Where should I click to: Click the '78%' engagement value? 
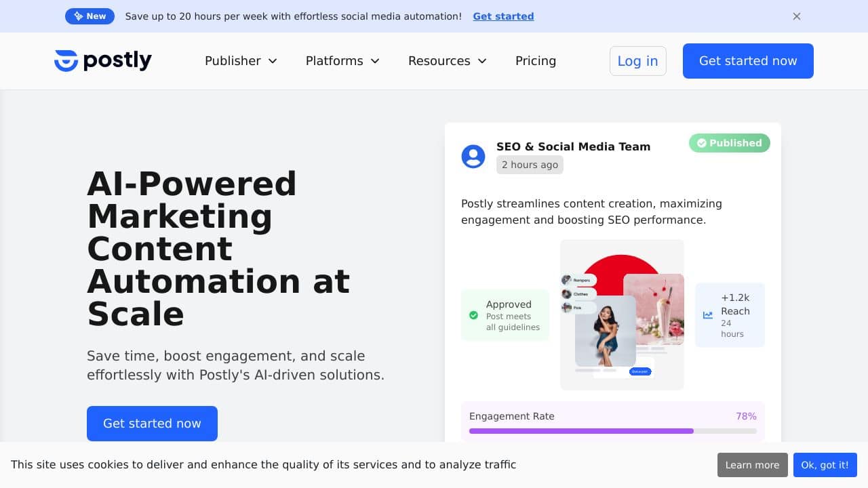point(746,416)
